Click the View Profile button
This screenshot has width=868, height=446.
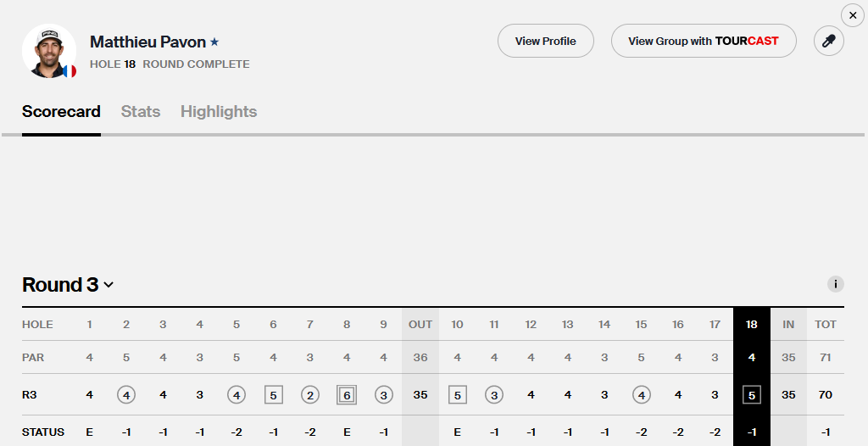click(x=545, y=41)
